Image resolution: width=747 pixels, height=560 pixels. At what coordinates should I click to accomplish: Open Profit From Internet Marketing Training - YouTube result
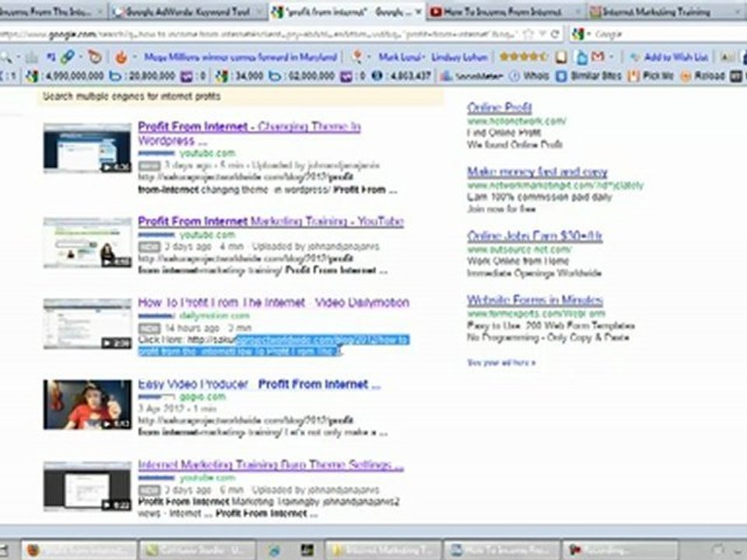271,222
